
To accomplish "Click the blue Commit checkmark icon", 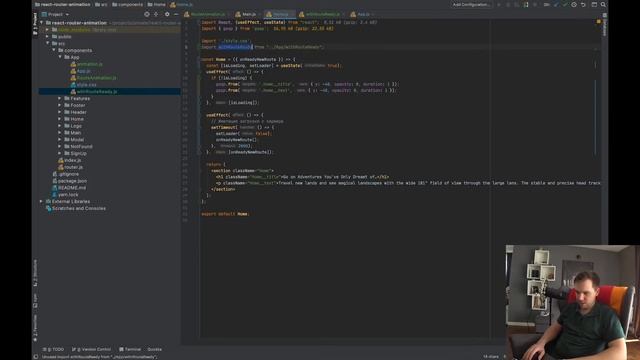I will (x=556, y=4).
